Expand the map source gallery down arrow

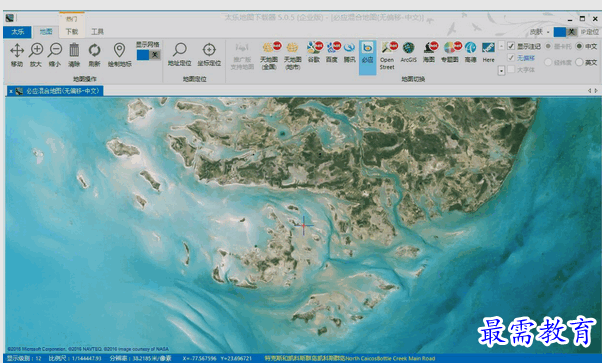501,71
